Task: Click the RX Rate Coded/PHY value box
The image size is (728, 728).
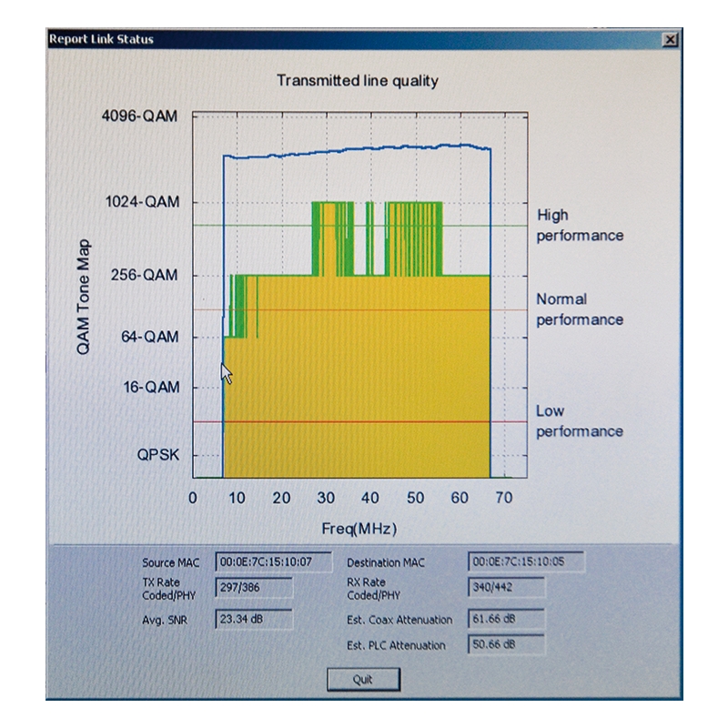Action: click(x=507, y=588)
